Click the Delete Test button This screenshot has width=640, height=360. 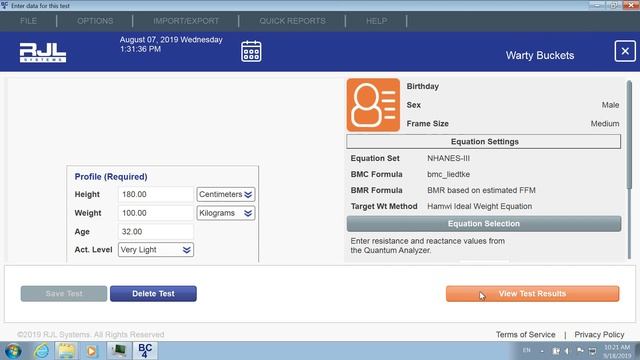point(153,293)
